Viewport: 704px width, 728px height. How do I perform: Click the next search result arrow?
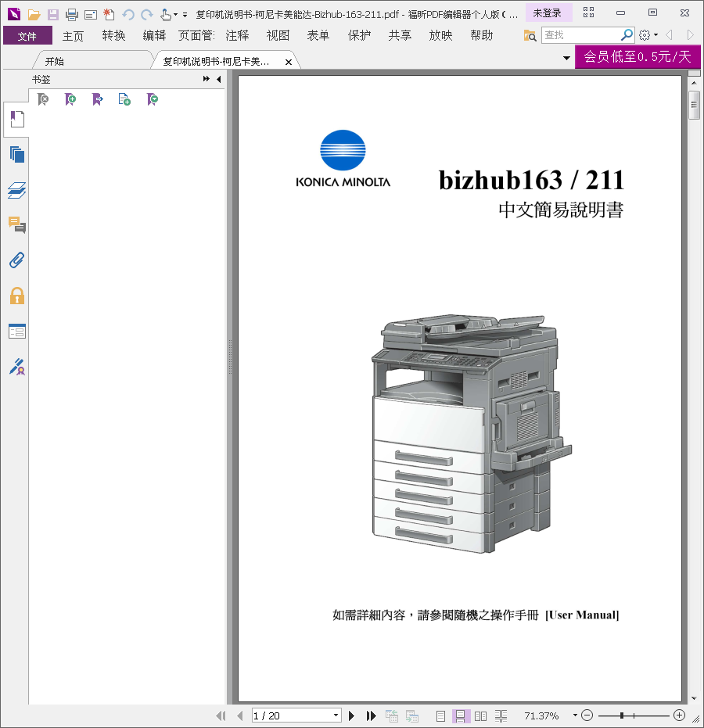691,35
